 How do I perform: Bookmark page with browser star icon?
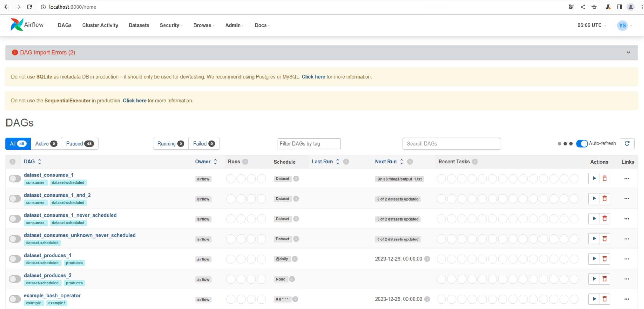click(594, 7)
